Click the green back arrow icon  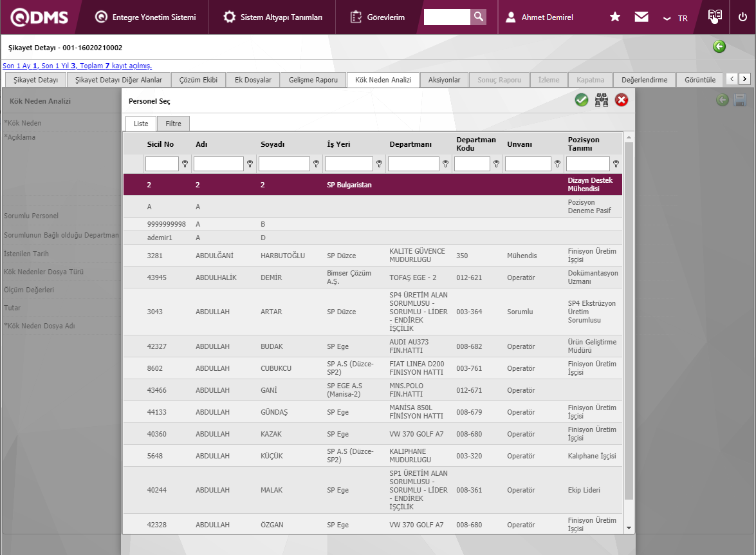pos(719,46)
